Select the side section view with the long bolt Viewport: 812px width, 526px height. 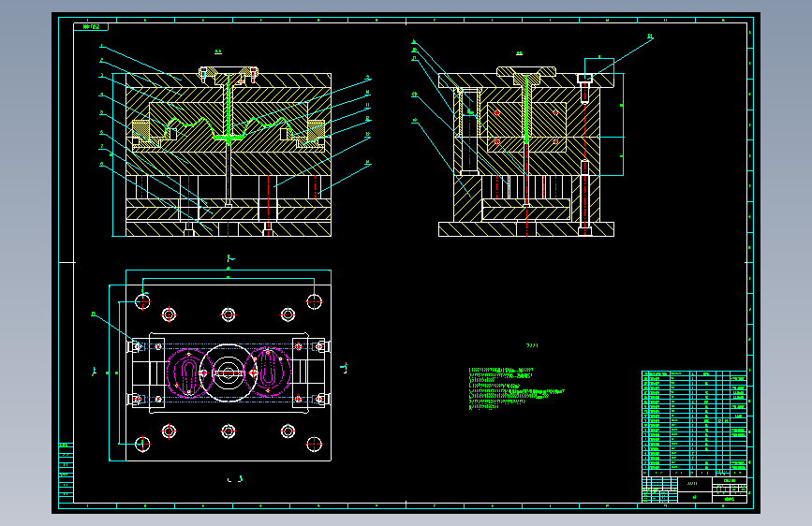click(526, 152)
